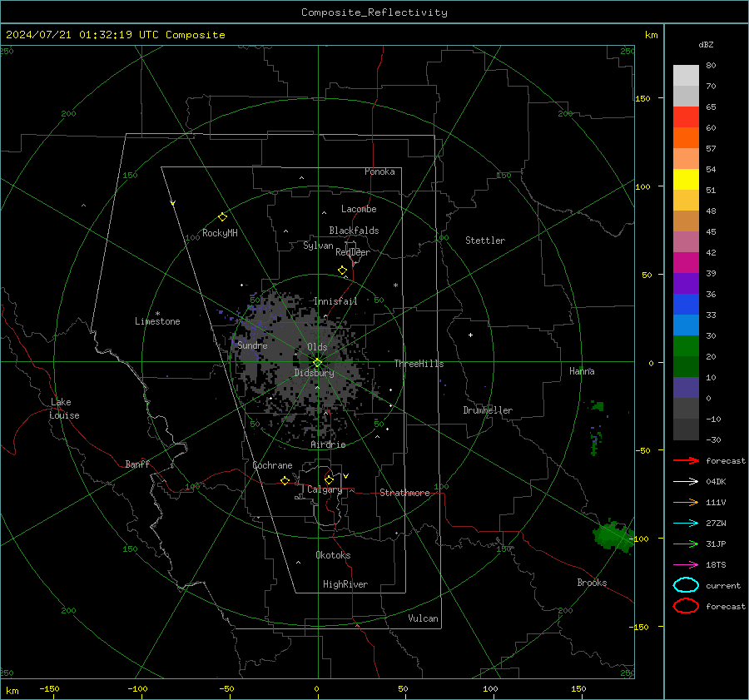Screen dimensions: 749x700
Task: Select the Stettler label
Action: (x=485, y=241)
